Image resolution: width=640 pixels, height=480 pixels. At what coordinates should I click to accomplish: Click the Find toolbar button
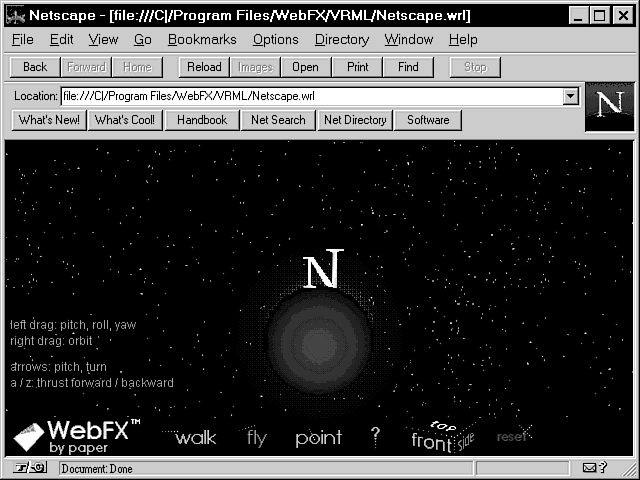[408, 67]
